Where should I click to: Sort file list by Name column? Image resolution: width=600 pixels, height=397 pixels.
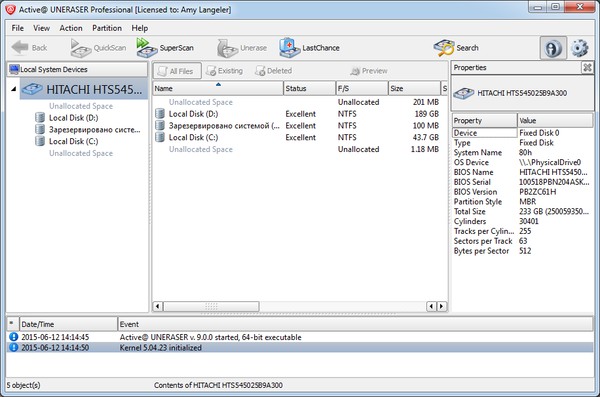click(218, 88)
